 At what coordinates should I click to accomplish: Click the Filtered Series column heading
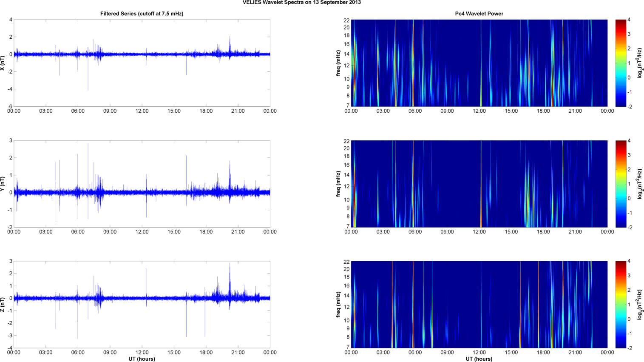[142, 14]
